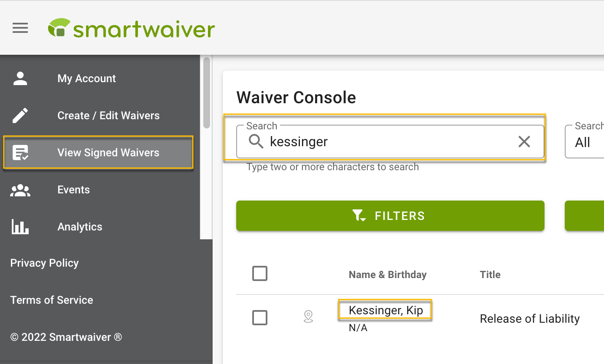Click the signed document icon in sidebar
604x364 pixels.
[20, 153]
